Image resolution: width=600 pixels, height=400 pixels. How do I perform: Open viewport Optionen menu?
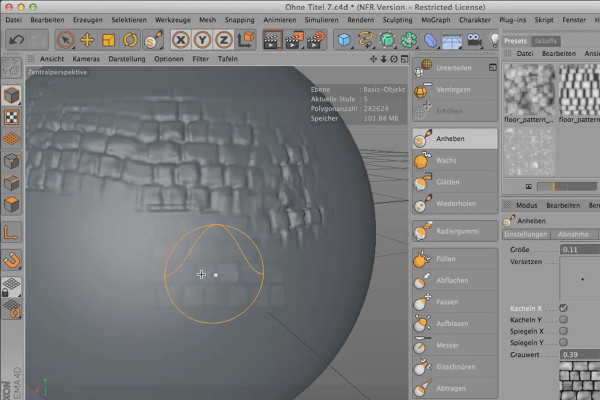(x=169, y=59)
